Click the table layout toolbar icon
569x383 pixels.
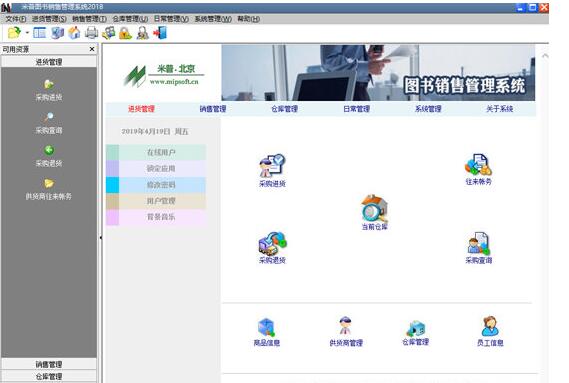pyautogui.click(x=40, y=33)
